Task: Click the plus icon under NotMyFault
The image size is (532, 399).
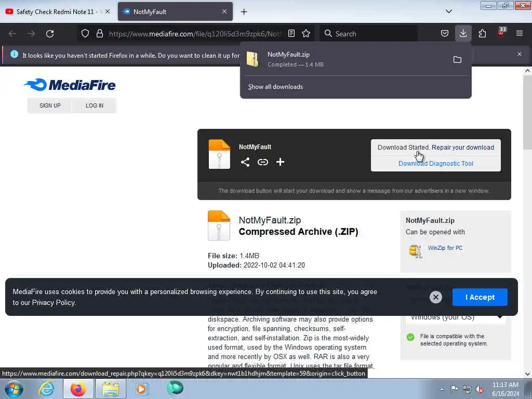Action: pyautogui.click(x=280, y=162)
